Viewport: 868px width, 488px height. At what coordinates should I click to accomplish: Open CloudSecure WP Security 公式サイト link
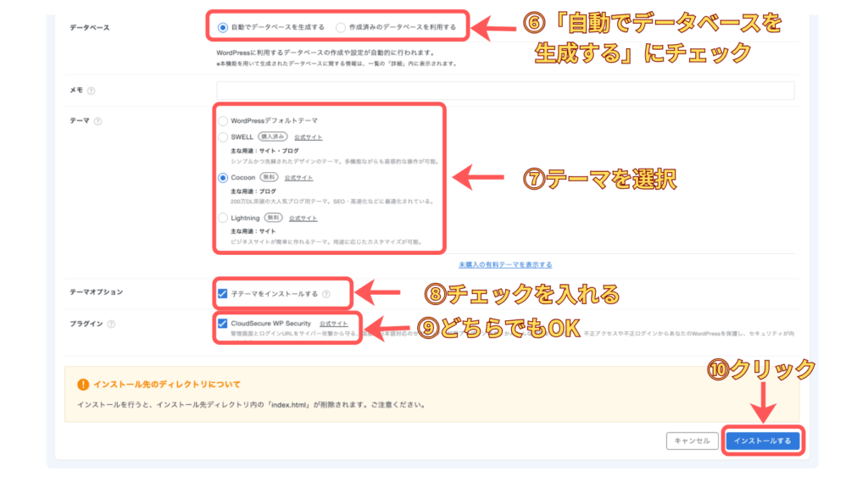(333, 324)
